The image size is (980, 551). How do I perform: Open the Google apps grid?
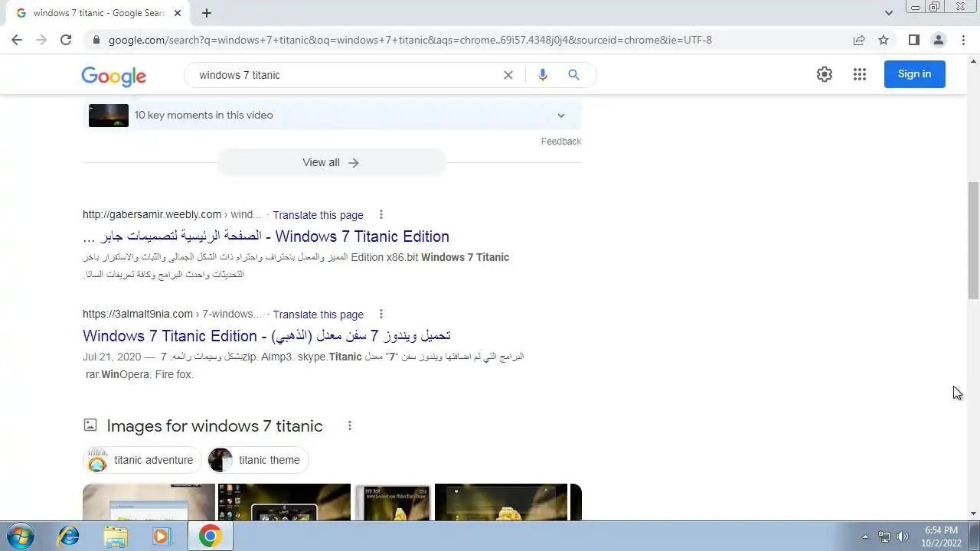click(860, 74)
